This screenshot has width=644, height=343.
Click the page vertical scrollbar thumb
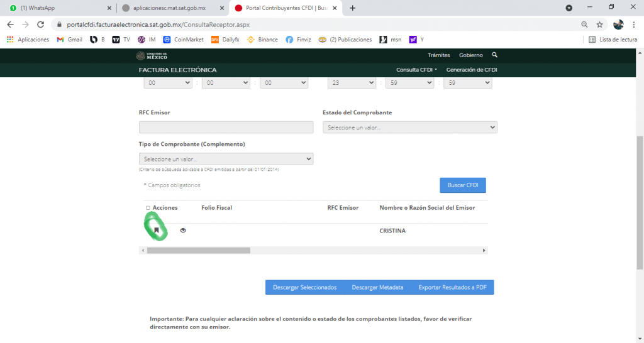tap(640, 203)
